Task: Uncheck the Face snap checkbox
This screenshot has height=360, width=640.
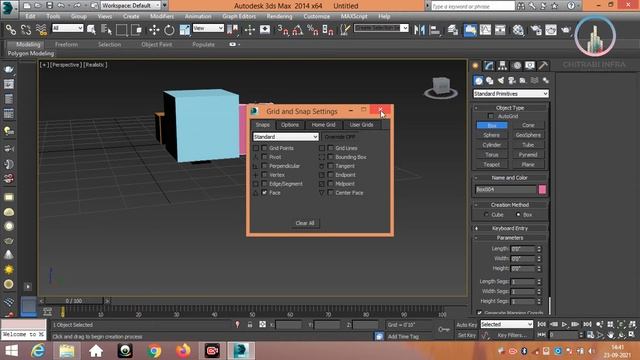Action: [264, 193]
